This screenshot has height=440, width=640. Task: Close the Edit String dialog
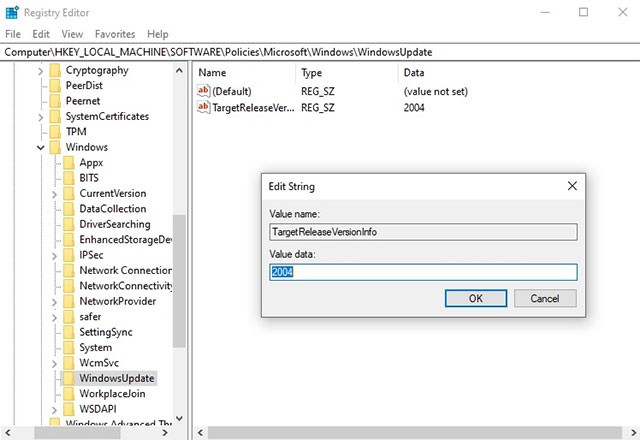click(x=571, y=186)
